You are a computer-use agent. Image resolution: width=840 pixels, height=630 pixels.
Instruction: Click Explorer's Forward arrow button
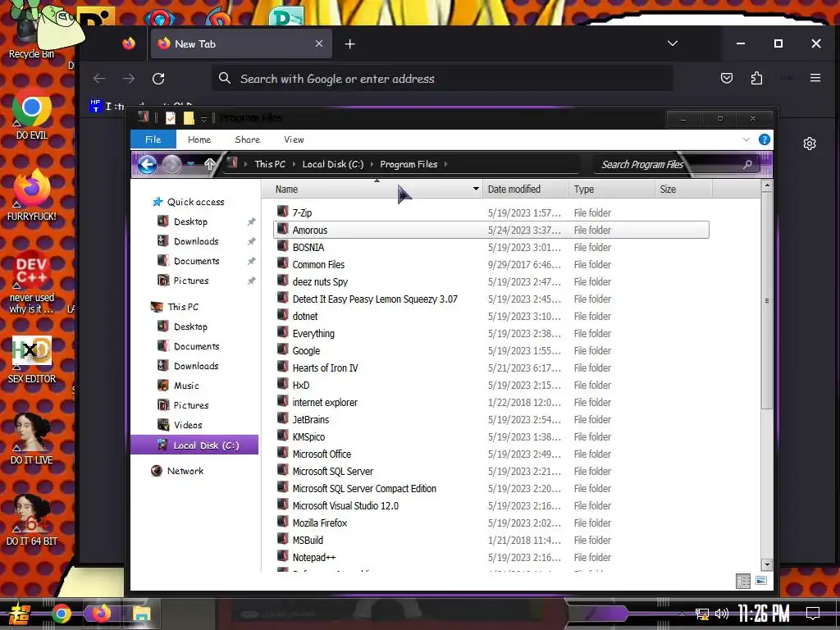[172, 164]
